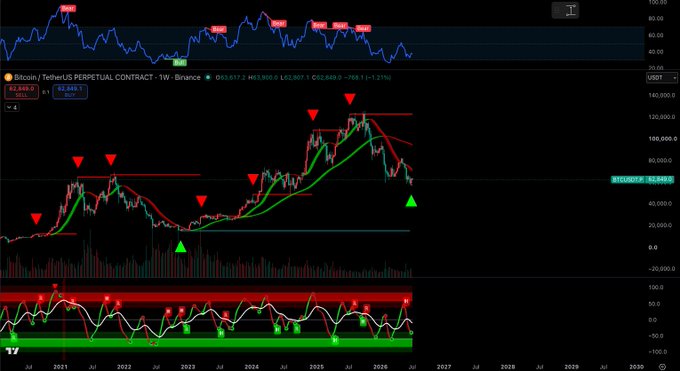Click the red down-triangle above the 120,000 peak
The image size is (680, 371).
click(x=350, y=99)
